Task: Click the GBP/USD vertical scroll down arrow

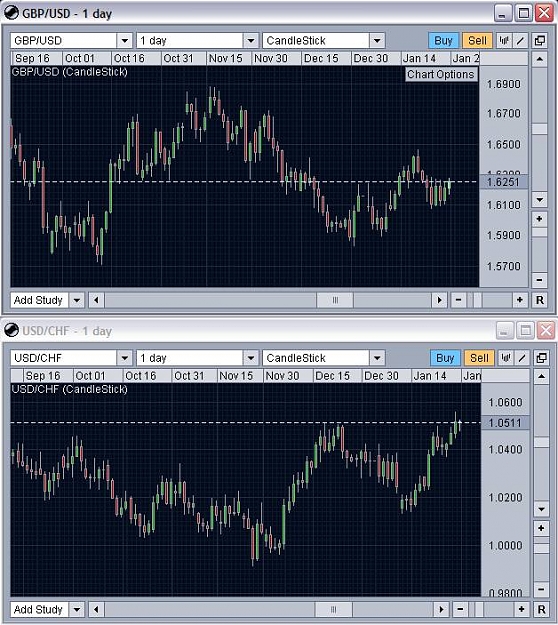Action: [x=540, y=199]
